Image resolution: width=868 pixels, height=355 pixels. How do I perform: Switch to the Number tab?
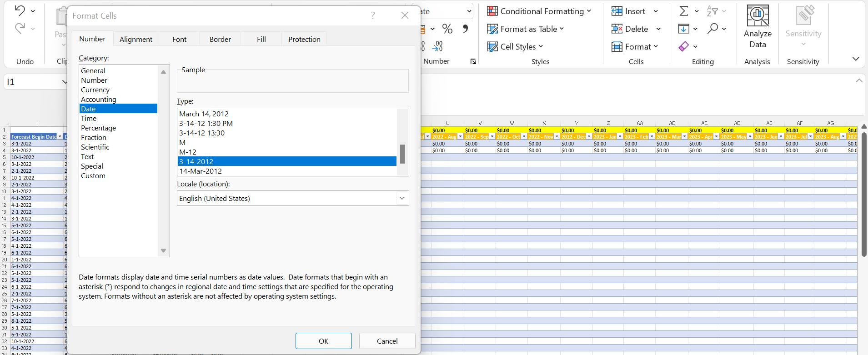point(92,39)
